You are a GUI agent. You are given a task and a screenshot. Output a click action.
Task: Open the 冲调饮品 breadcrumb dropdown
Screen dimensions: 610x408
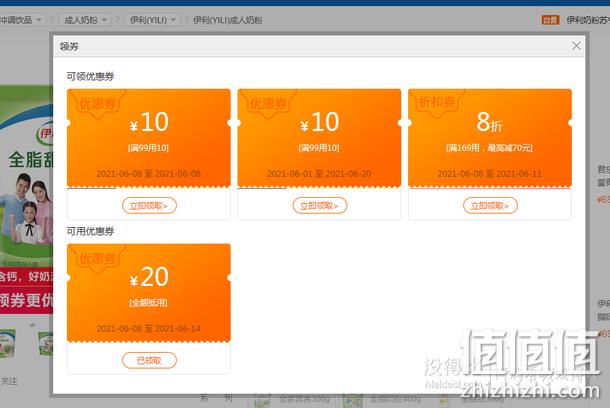(21, 19)
